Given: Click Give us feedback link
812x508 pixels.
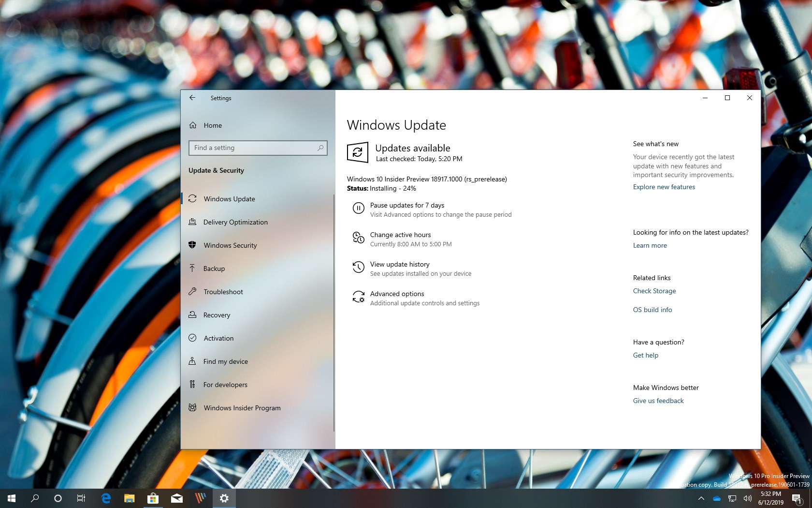Looking at the screenshot, I should coord(658,401).
